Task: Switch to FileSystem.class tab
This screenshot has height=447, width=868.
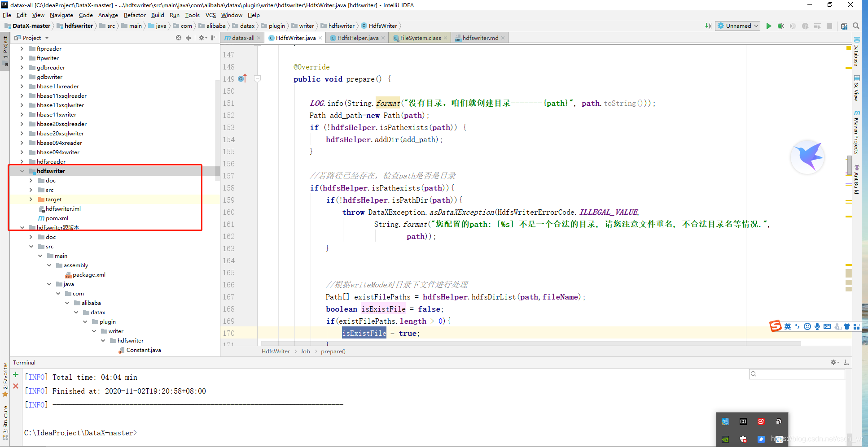Action: click(420, 38)
